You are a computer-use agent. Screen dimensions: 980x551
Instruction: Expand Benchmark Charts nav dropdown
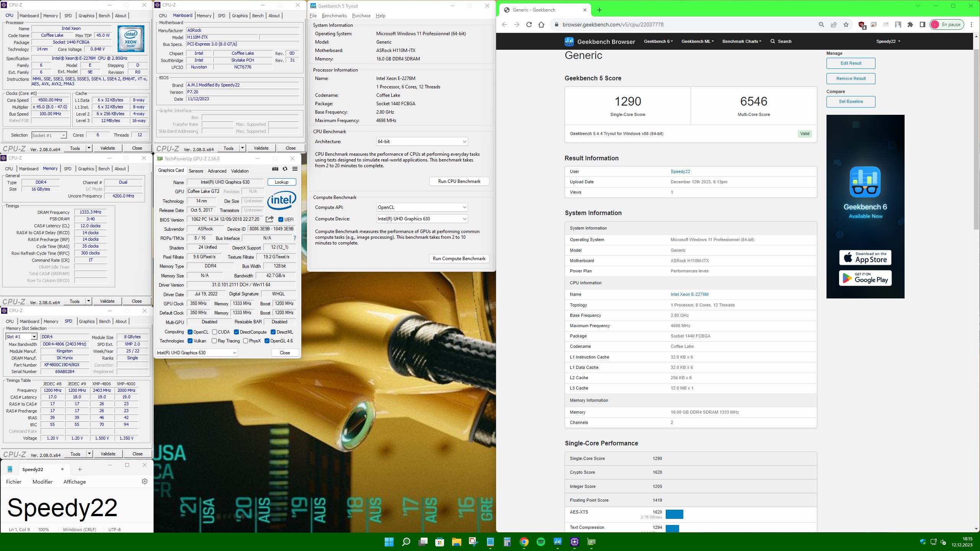coord(742,41)
